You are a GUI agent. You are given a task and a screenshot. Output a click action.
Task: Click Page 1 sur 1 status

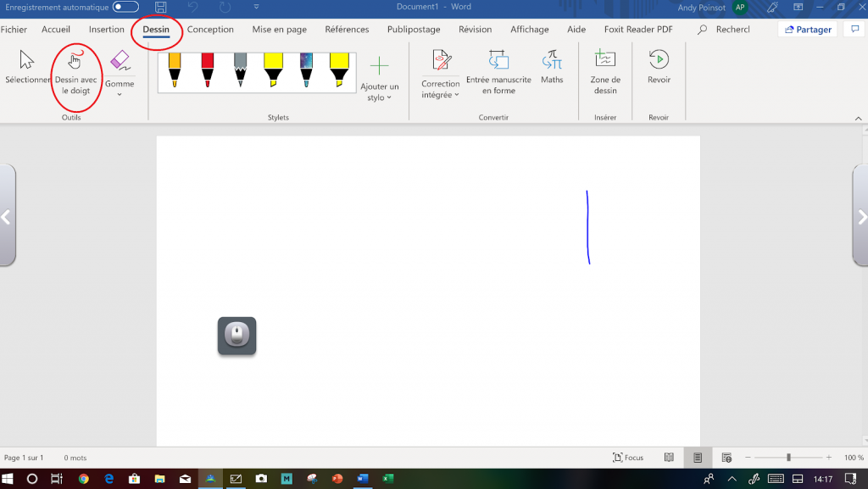point(24,458)
